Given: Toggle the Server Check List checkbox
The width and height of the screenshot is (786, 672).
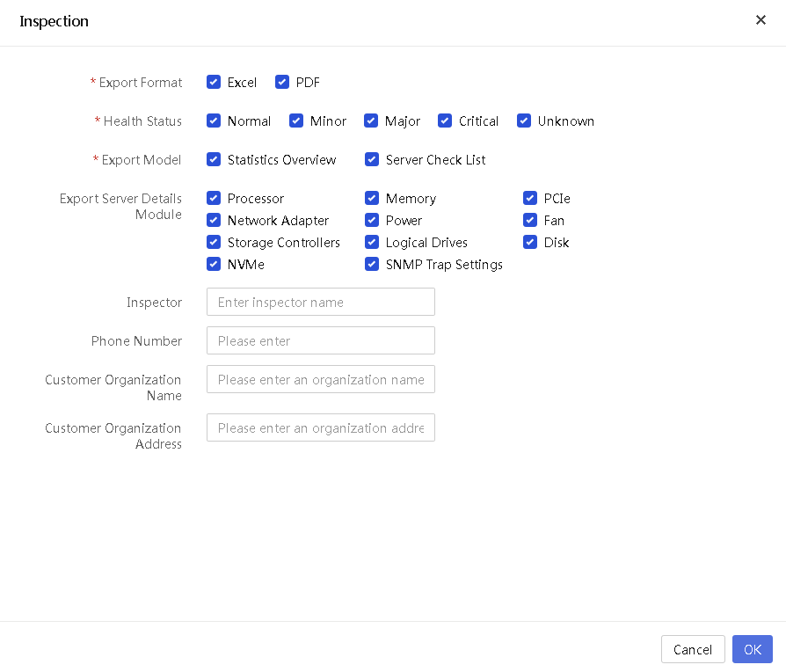Looking at the screenshot, I should coord(372,159).
